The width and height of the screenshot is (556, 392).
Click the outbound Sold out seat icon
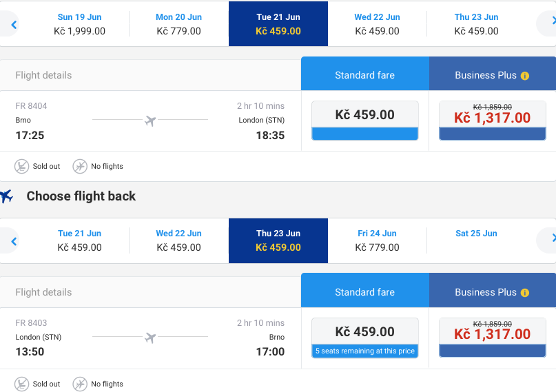click(x=21, y=166)
